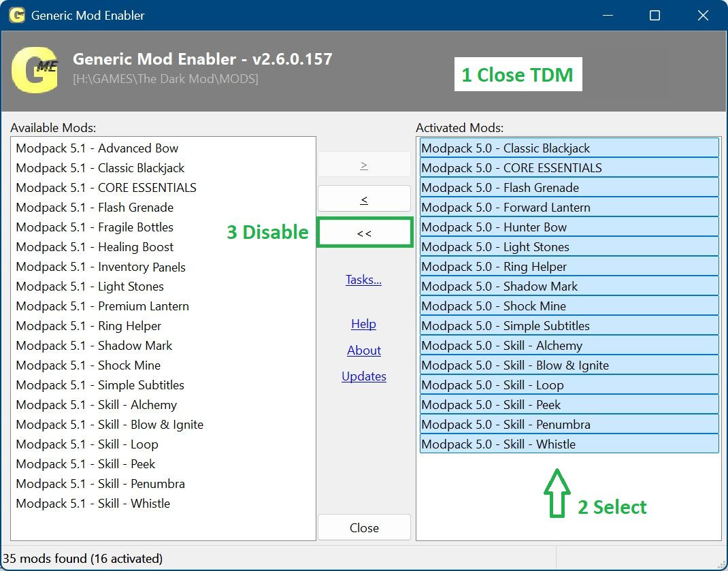The image size is (728, 571).
Task: Select activated Modpack 5.0 - Ring Helper
Action: click(x=569, y=267)
